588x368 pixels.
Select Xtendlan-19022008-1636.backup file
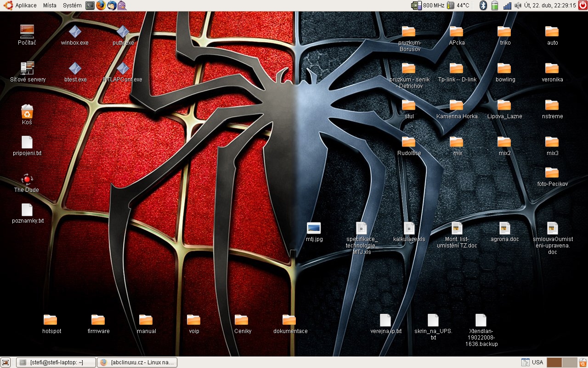(x=481, y=330)
